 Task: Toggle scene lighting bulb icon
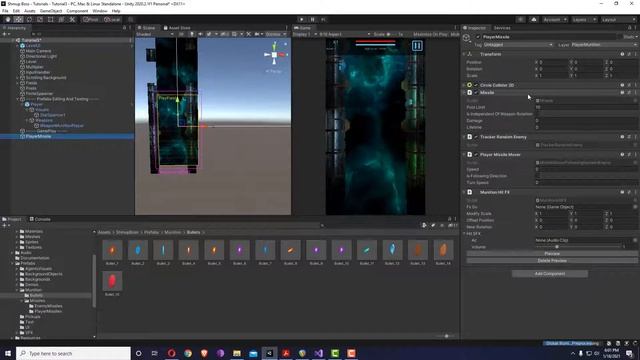(191, 34)
